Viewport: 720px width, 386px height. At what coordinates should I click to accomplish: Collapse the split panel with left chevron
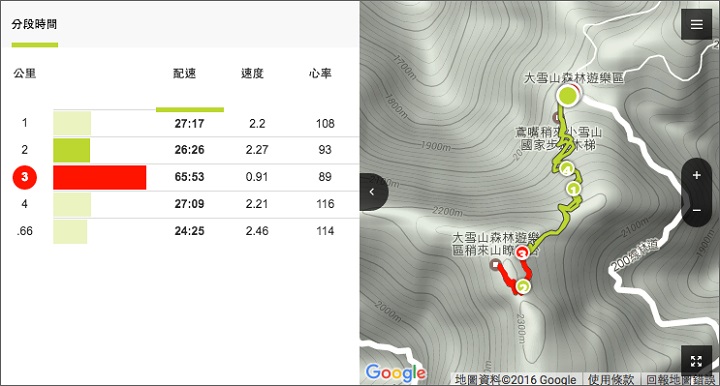coord(372,192)
